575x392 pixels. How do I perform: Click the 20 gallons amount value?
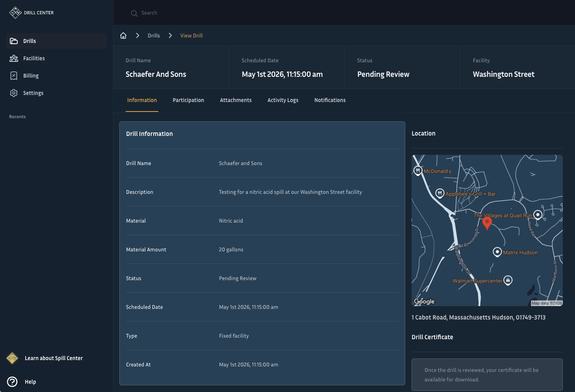[x=231, y=249]
